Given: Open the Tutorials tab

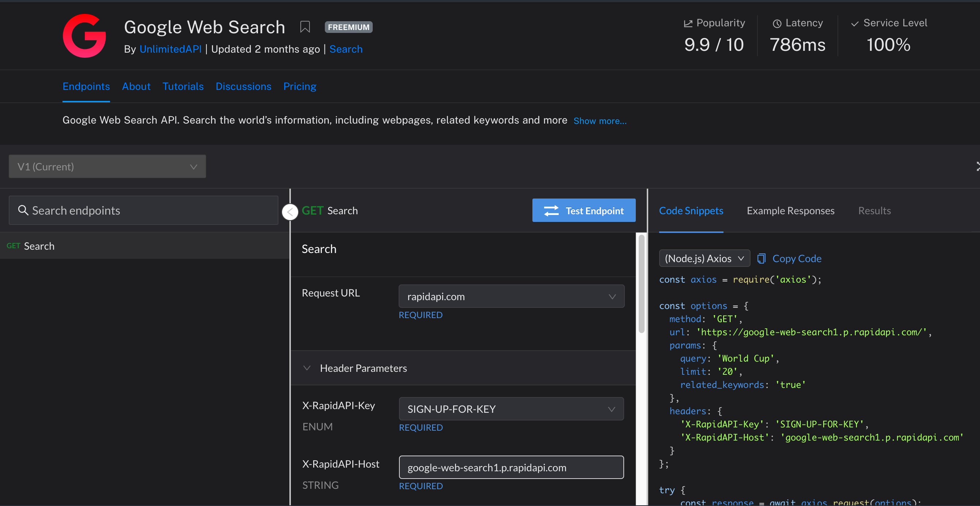Looking at the screenshot, I should pyautogui.click(x=183, y=86).
